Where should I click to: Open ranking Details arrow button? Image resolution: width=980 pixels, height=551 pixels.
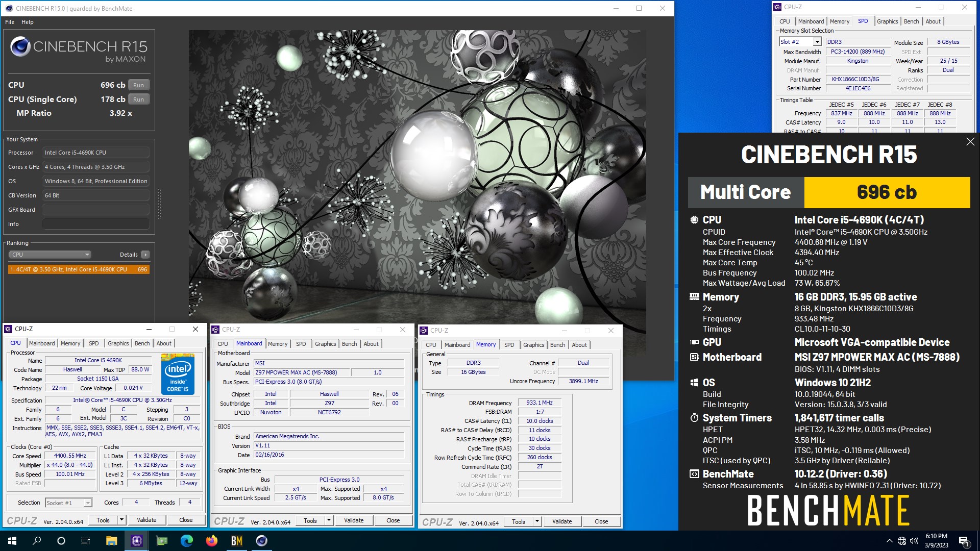click(145, 255)
